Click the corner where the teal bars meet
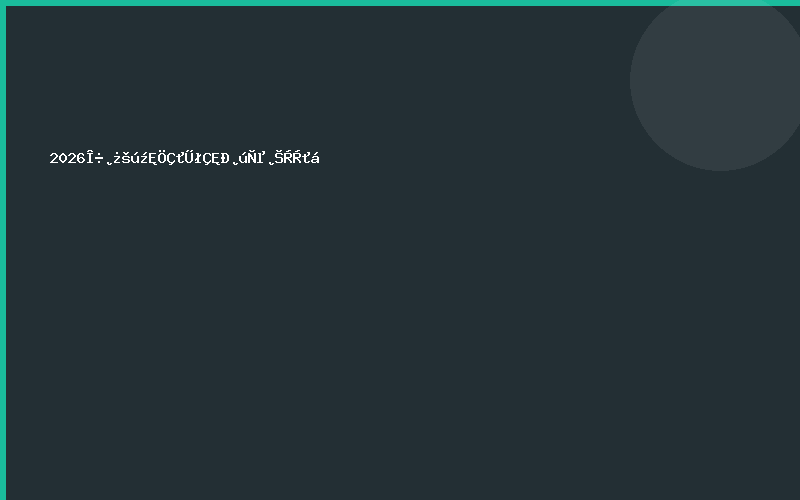This screenshot has height=500, width=800. coord(2,2)
